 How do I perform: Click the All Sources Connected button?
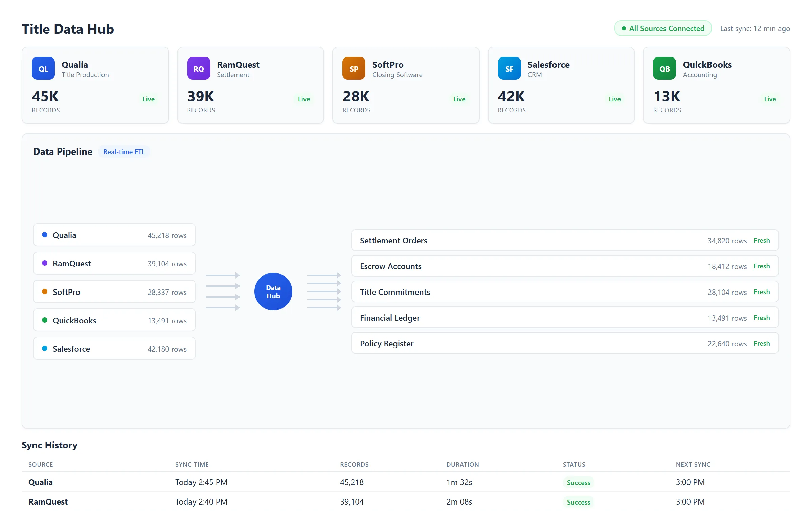662,28
